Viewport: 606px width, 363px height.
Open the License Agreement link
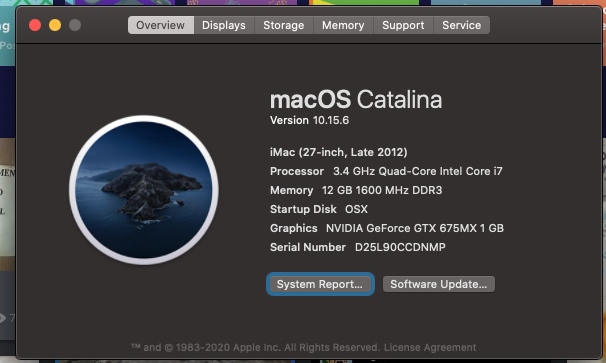[430, 347]
